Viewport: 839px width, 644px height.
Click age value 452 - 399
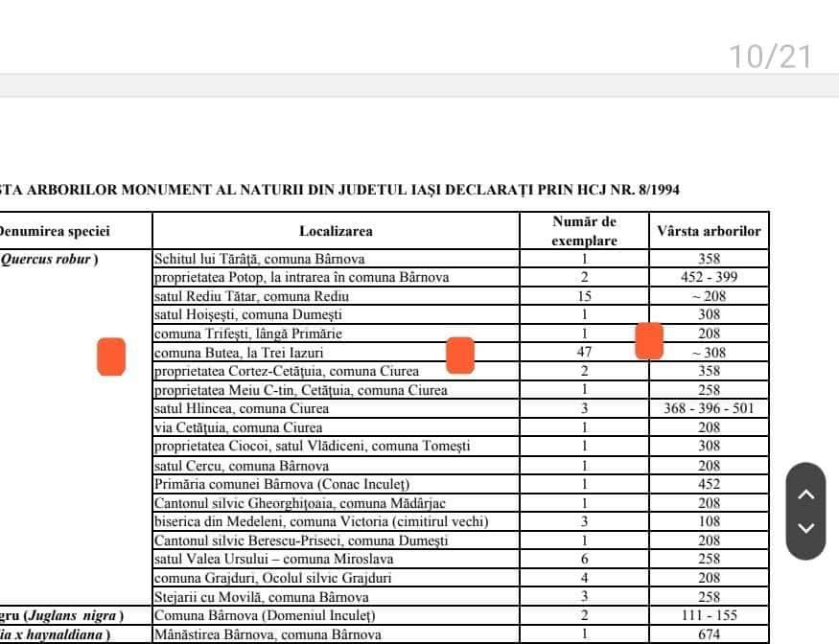tap(709, 277)
